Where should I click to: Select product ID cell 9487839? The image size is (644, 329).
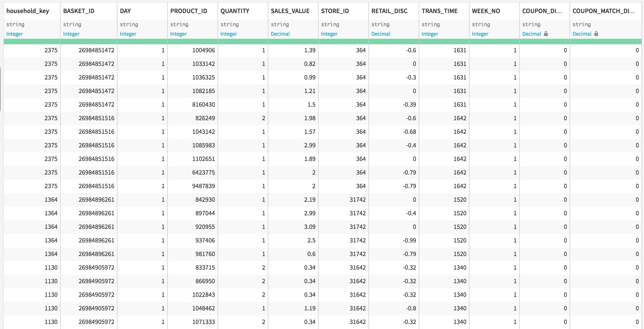click(x=193, y=186)
